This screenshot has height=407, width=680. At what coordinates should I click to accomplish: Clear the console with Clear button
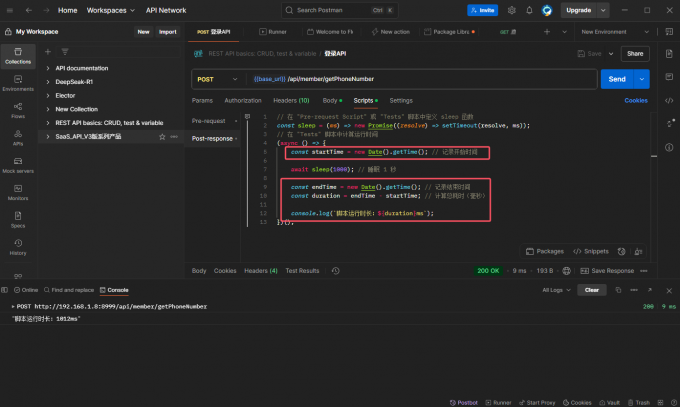592,290
